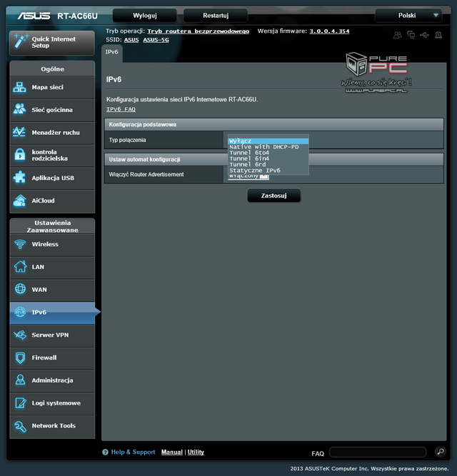
Task: Click the FAQ search magnifier button
Action: [441, 452]
